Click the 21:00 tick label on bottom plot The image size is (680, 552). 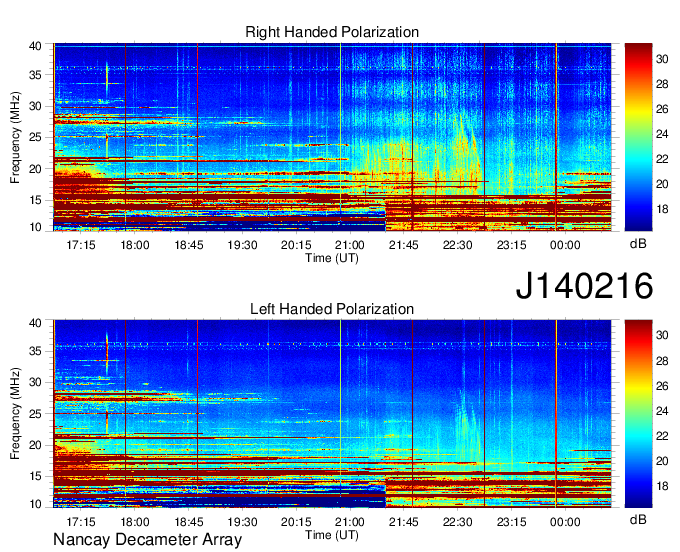point(350,522)
